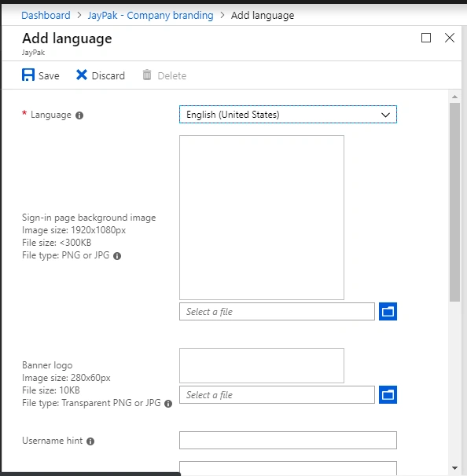467x476 pixels.
Task: Close the Add language blade
Action: pyautogui.click(x=450, y=38)
